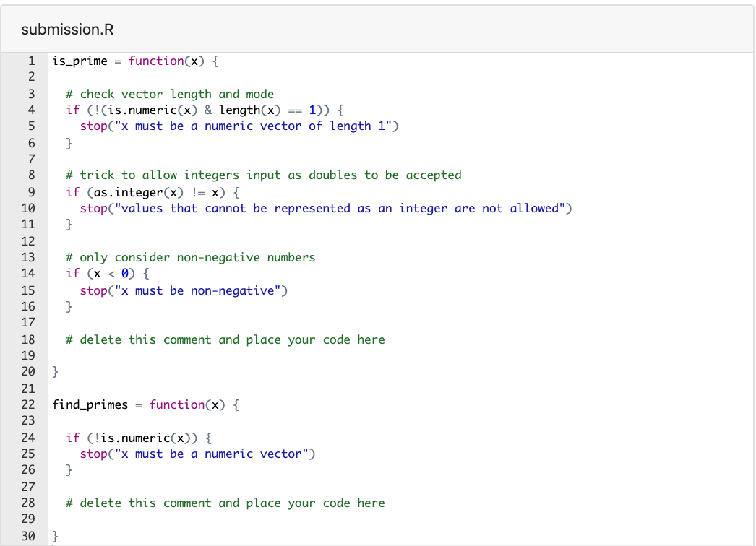The width and height of the screenshot is (756, 546).
Task: Click the comment 'check vector length and mode'
Action: pos(170,94)
